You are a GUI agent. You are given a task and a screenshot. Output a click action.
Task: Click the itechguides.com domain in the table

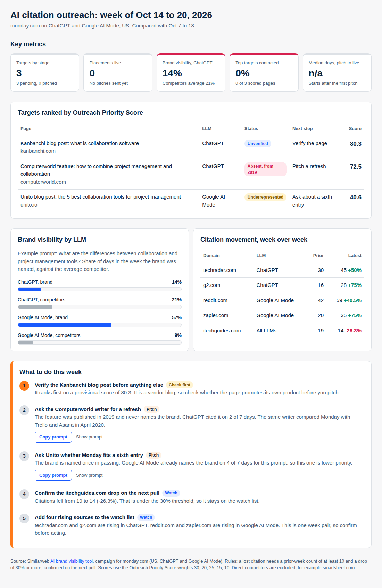pyautogui.click(x=222, y=331)
